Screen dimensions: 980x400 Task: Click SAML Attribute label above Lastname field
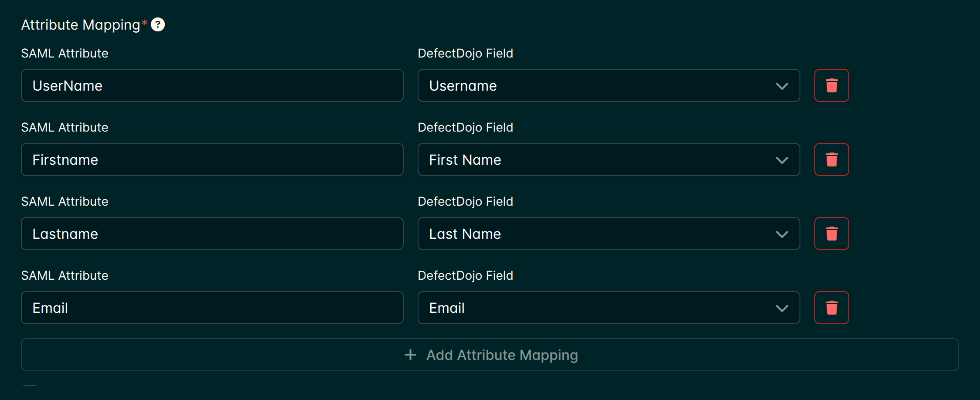pos(65,201)
